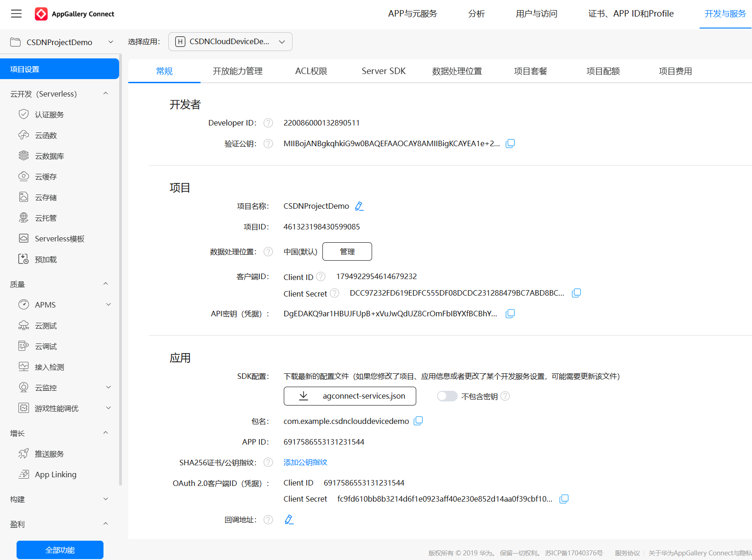Open the 服务协议 footer link
Image resolution: width=752 pixels, height=560 pixels.
[627, 553]
